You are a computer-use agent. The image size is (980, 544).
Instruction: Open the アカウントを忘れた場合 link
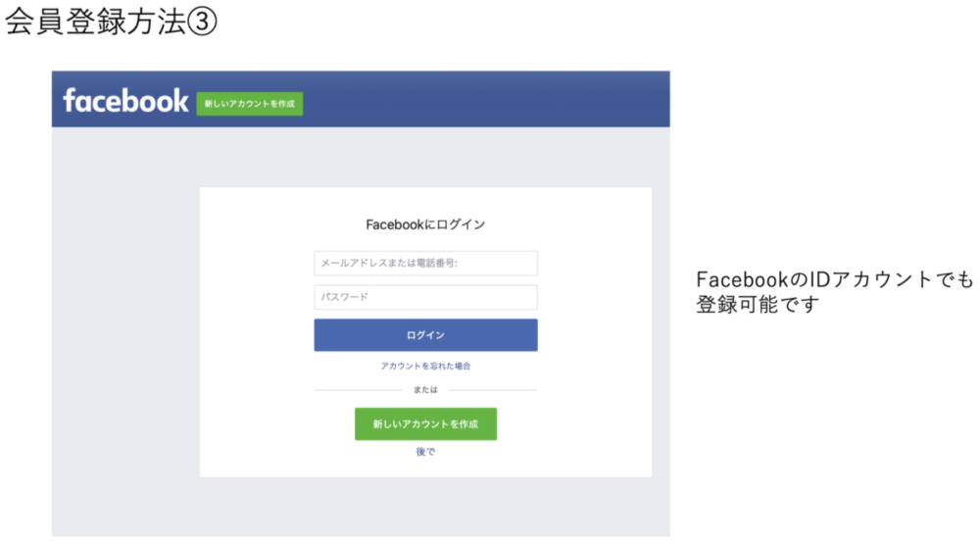(425, 366)
